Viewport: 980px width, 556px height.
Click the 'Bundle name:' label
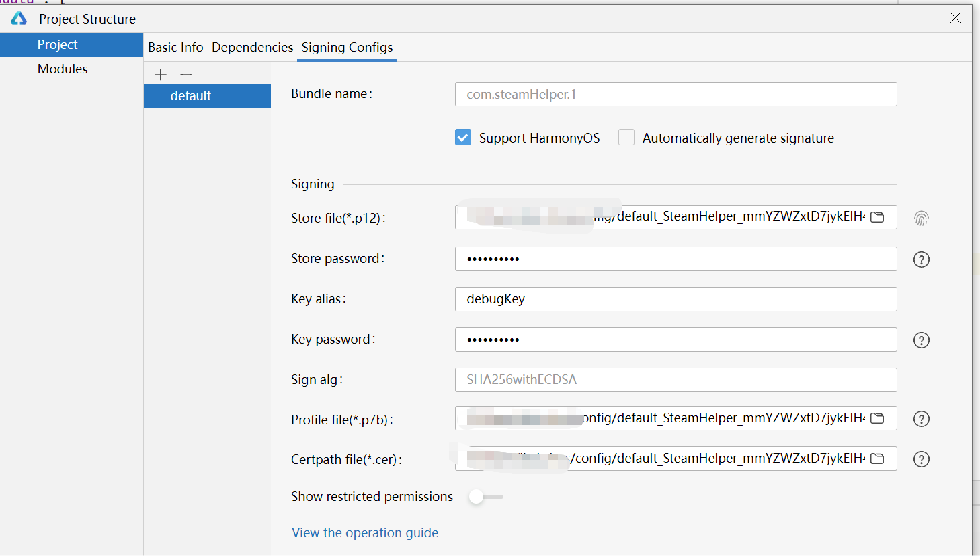pos(331,94)
